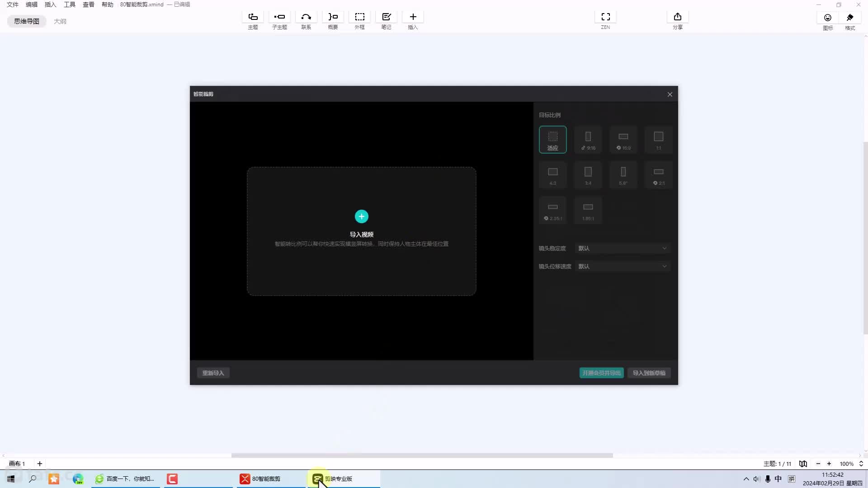Switch to the 思维导图 tab
The image size is (868, 488).
[27, 21]
